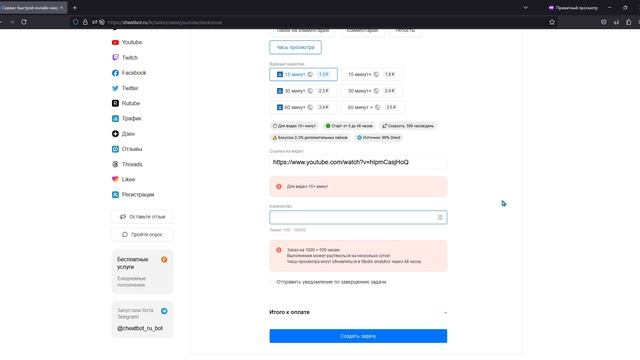Open the Отзывы section in sidebar

(x=127, y=149)
